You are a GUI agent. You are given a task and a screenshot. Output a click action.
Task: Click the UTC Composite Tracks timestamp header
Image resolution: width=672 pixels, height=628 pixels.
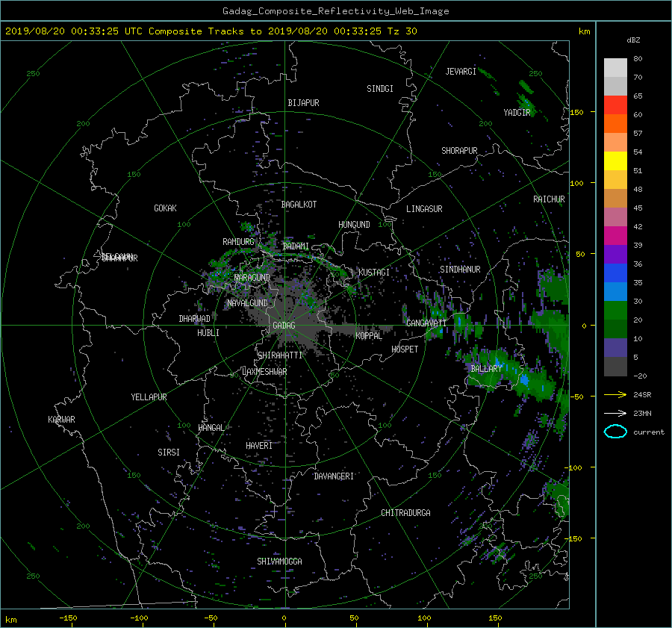(x=211, y=31)
